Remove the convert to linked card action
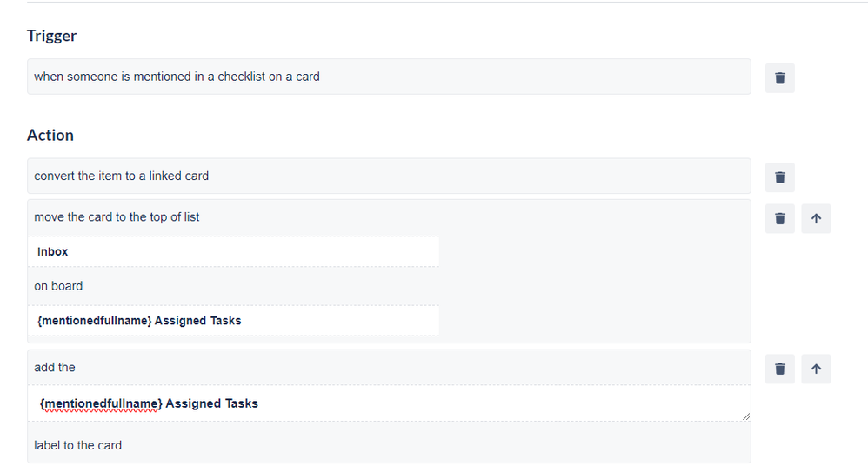This screenshot has height=466, width=868. [x=779, y=177]
